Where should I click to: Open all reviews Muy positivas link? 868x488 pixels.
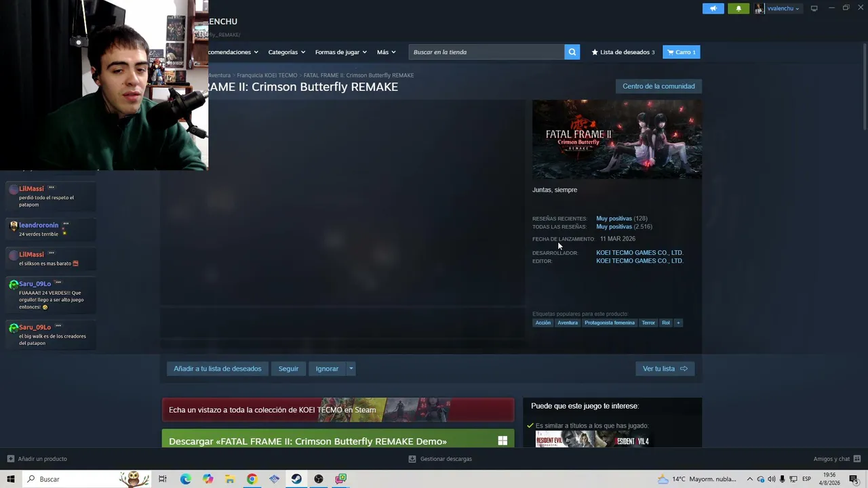(614, 227)
